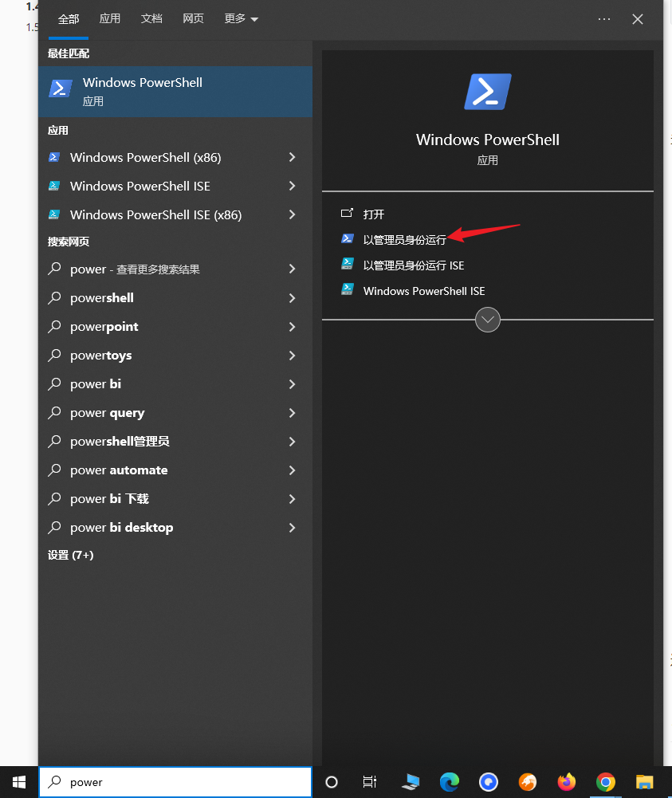Expand the power bi 下载 search chevron
The height and width of the screenshot is (798, 672).
coord(292,499)
